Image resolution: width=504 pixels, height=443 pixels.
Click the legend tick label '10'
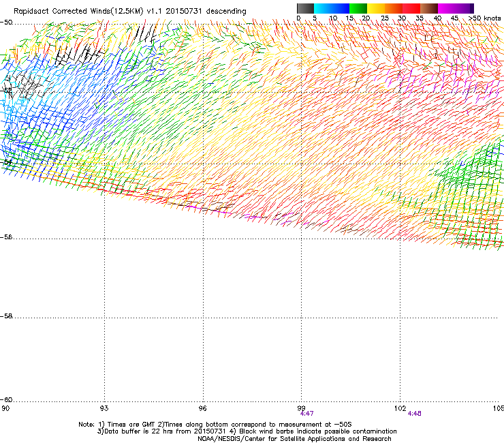333,18
